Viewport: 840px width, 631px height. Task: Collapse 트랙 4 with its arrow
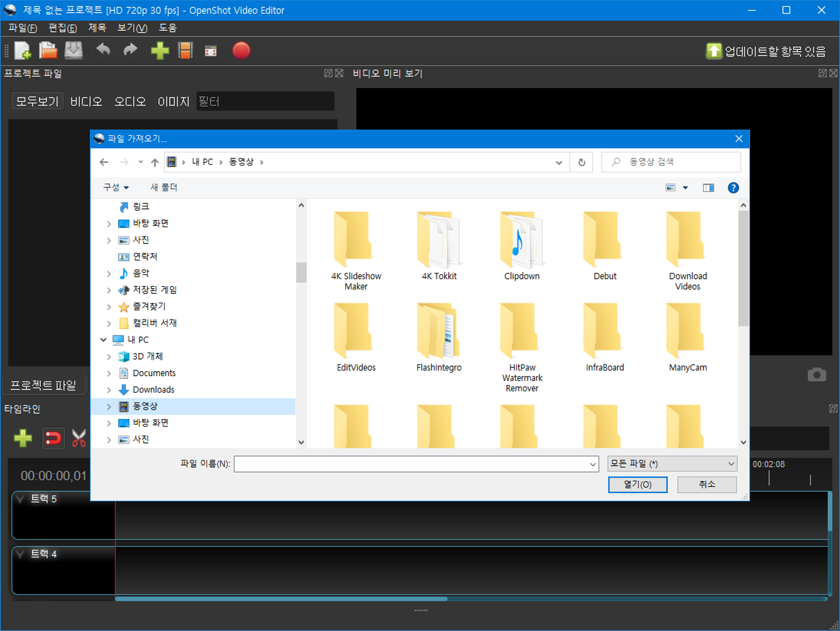point(20,554)
